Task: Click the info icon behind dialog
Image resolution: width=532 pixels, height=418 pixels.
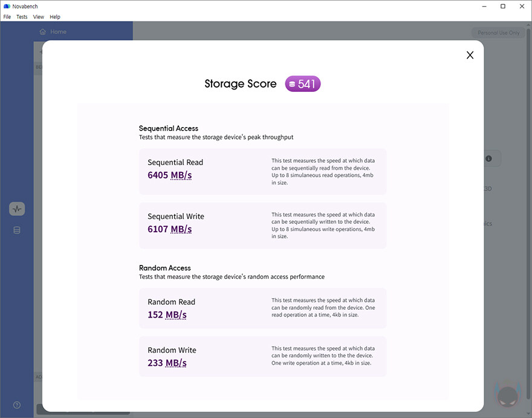Action: tap(488, 159)
